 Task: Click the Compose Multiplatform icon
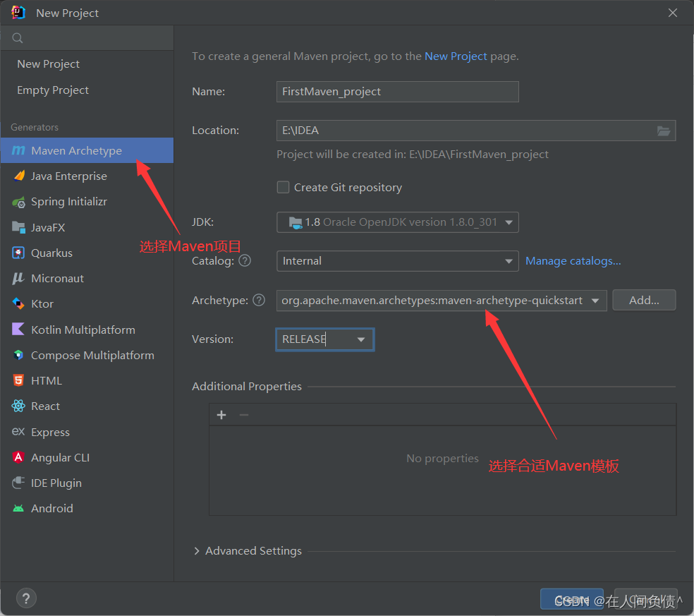click(x=18, y=355)
